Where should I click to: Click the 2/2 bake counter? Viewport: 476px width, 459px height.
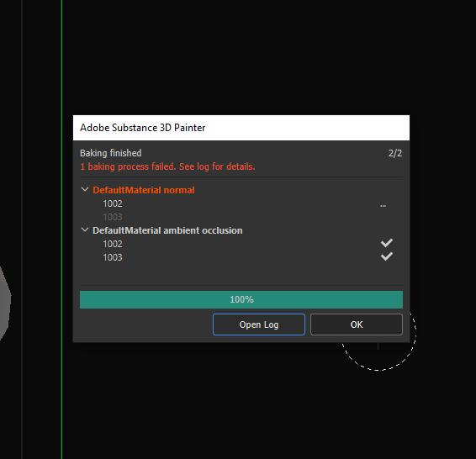[x=395, y=153]
